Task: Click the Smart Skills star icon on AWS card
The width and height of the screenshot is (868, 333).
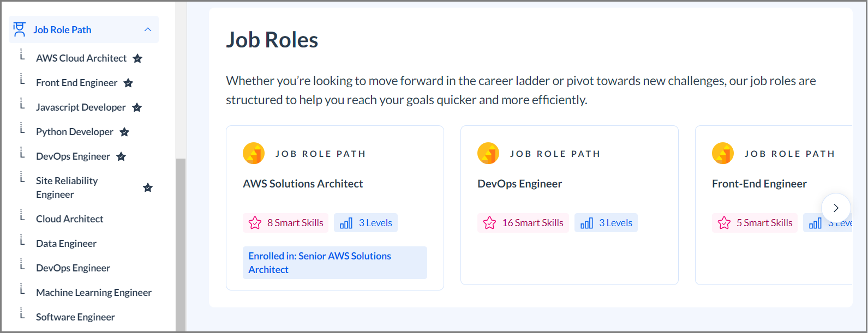Action: coord(255,222)
